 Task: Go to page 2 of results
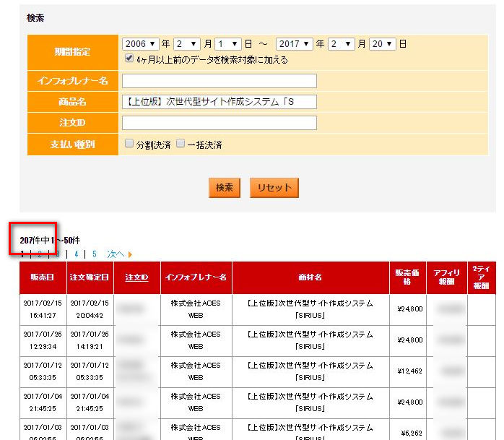pos(40,254)
